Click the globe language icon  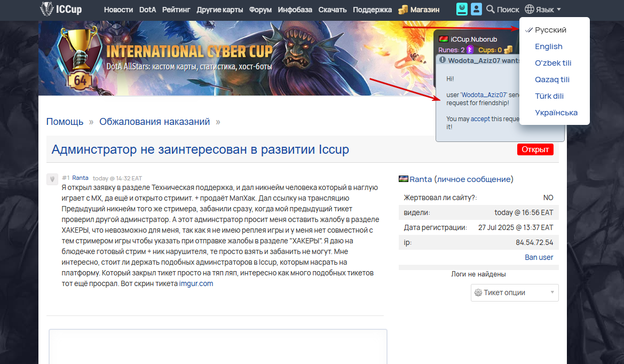pos(530,9)
